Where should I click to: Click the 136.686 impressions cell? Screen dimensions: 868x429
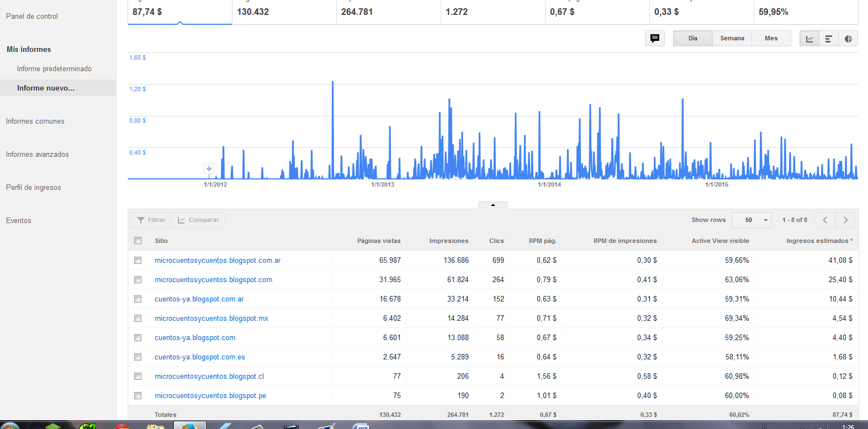456,261
